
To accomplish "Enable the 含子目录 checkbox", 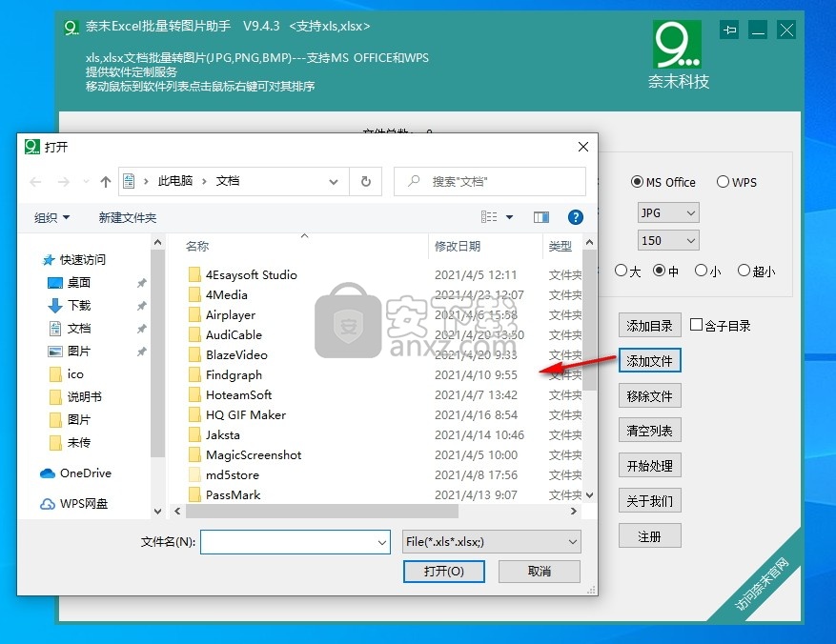I will 696,325.
